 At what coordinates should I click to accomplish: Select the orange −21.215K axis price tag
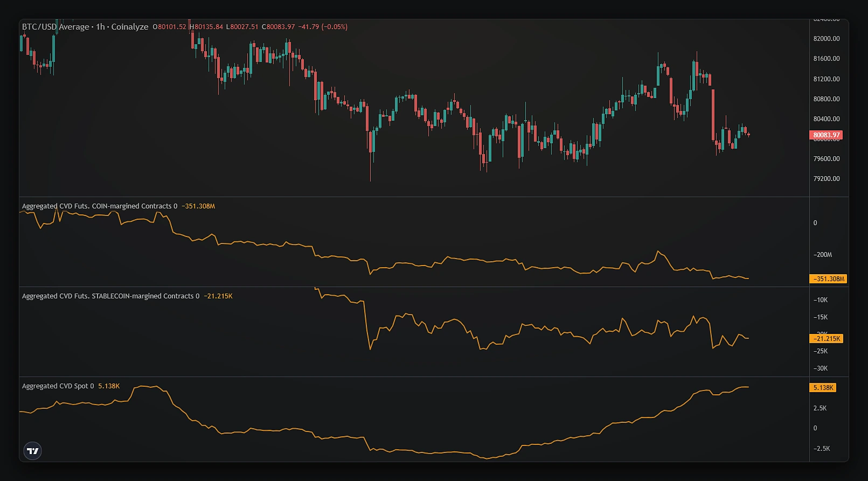(x=827, y=339)
